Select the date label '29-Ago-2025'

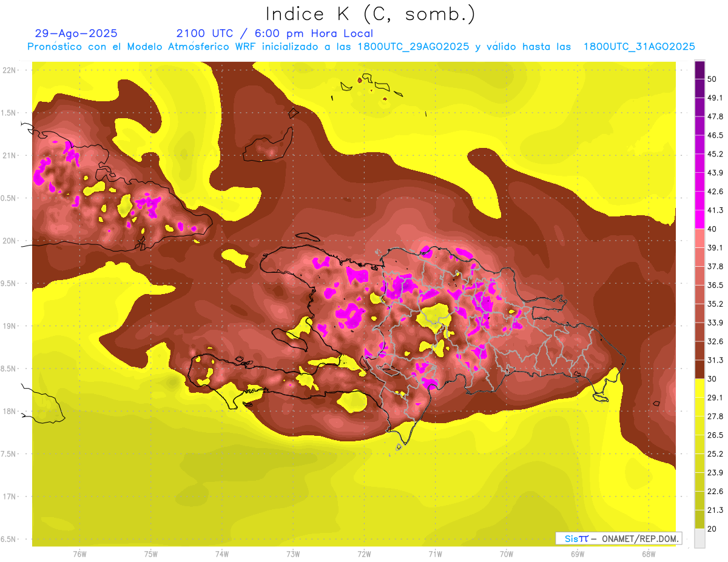(76, 33)
